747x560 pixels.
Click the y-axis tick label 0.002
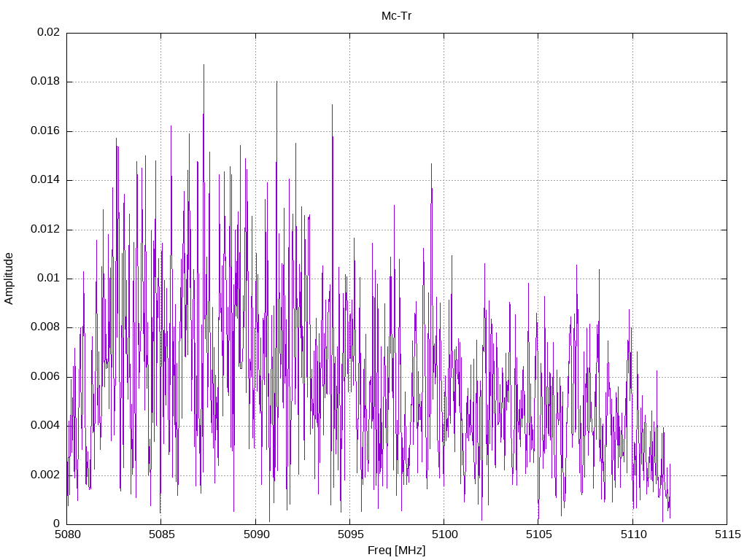[45, 475]
